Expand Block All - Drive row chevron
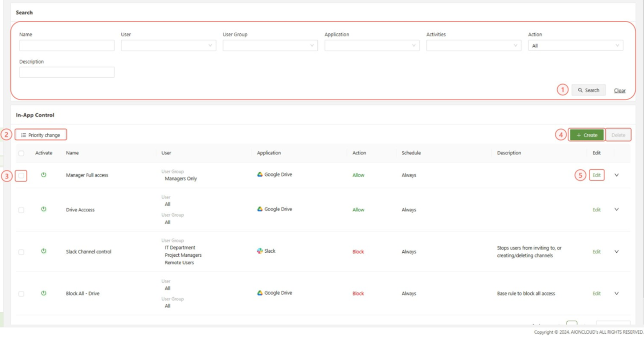Image resolution: width=644 pixels, height=337 pixels. coord(616,293)
